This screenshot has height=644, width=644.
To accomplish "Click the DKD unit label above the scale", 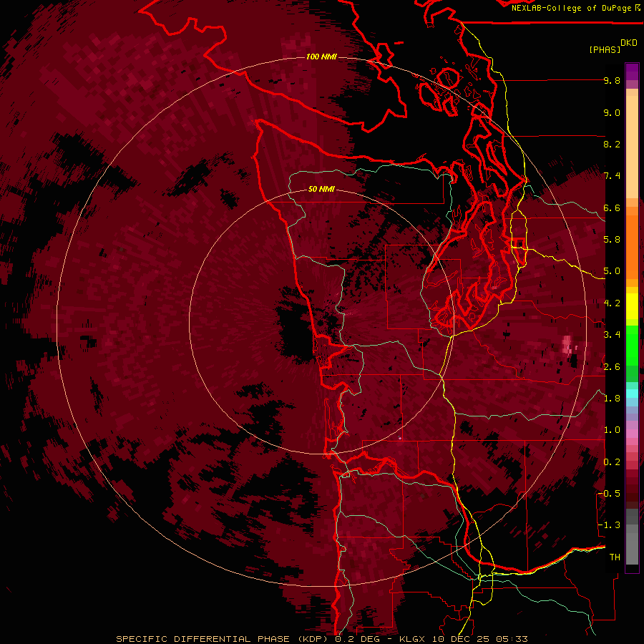I will [629, 43].
